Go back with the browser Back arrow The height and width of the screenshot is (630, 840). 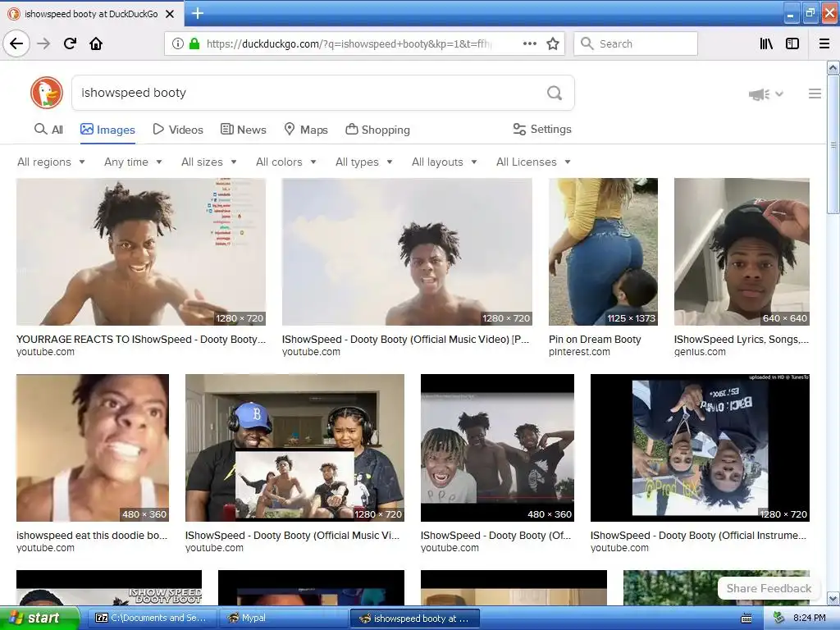click(x=16, y=43)
